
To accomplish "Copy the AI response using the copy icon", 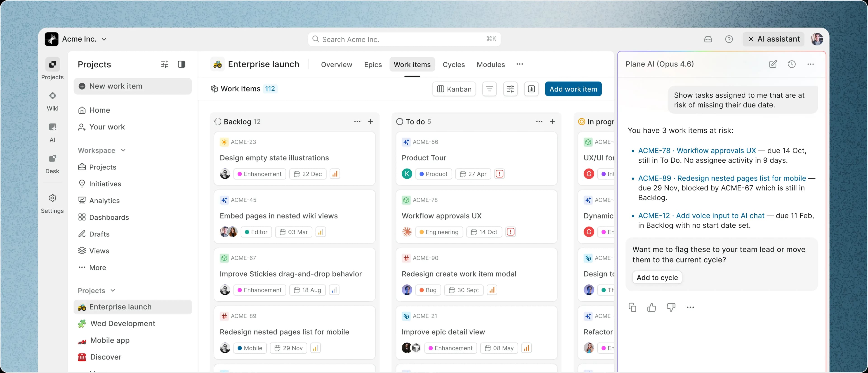I will (632, 307).
